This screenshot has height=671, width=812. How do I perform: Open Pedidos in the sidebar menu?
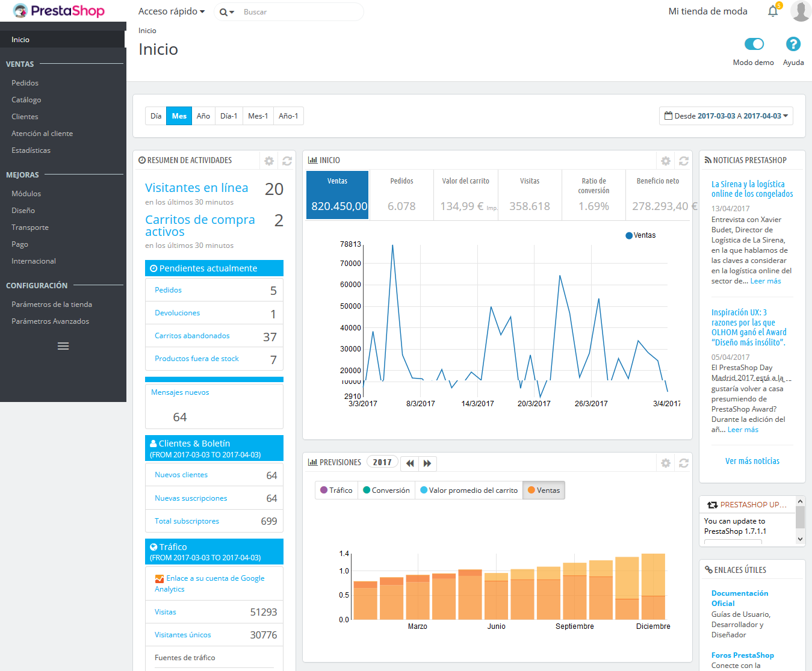point(25,83)
